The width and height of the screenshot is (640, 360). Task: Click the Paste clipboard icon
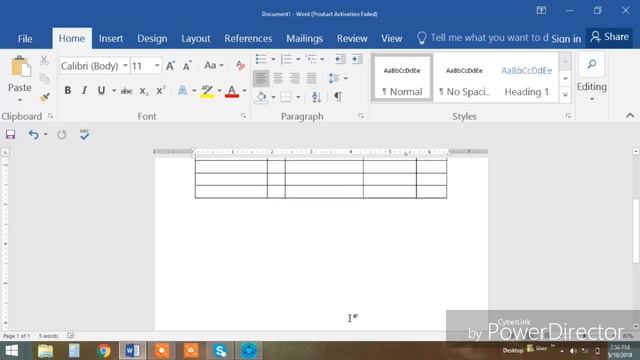[x=20, y=67]
